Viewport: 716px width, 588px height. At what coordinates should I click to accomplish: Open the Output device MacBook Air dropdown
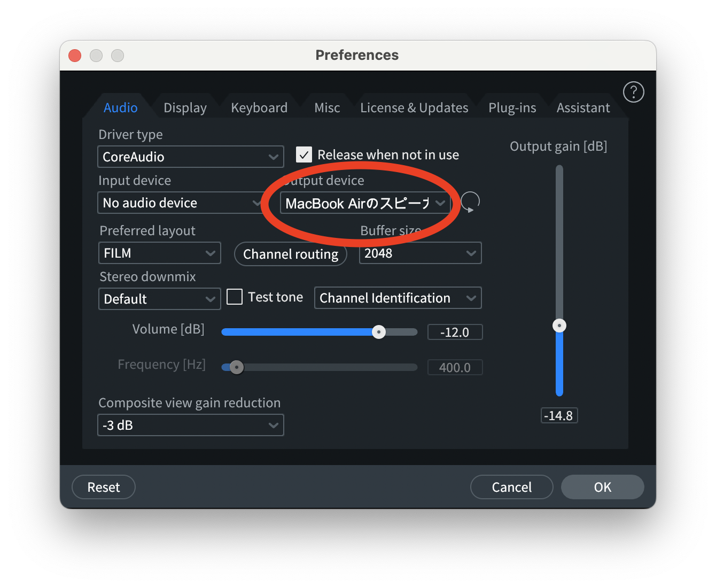(365, 203)
